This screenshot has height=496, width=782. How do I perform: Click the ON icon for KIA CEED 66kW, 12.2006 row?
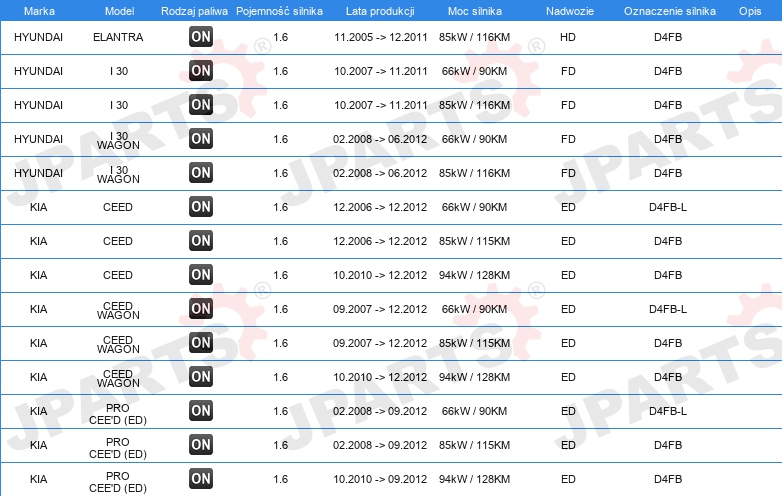click(201, 206)
